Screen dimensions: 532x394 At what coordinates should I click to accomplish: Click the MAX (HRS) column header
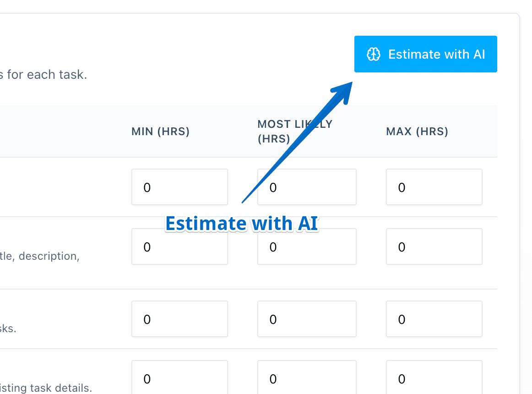(x=417, y=131)
